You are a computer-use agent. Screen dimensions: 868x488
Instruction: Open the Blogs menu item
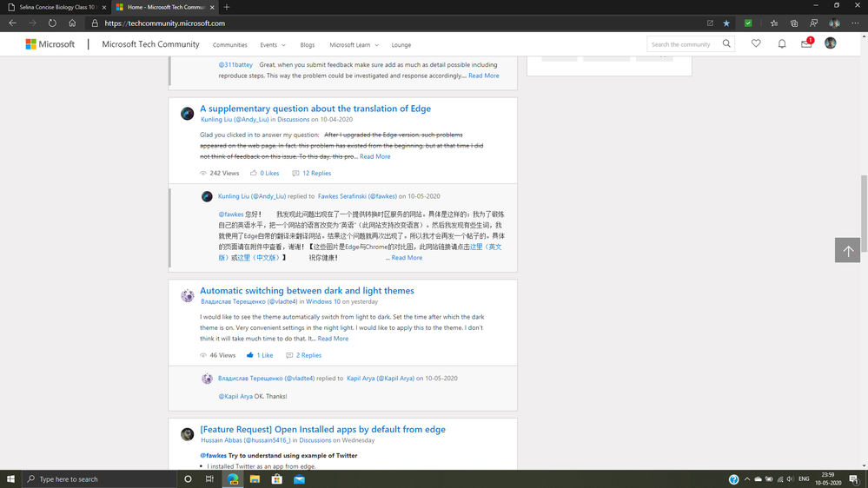click(308, 45)
